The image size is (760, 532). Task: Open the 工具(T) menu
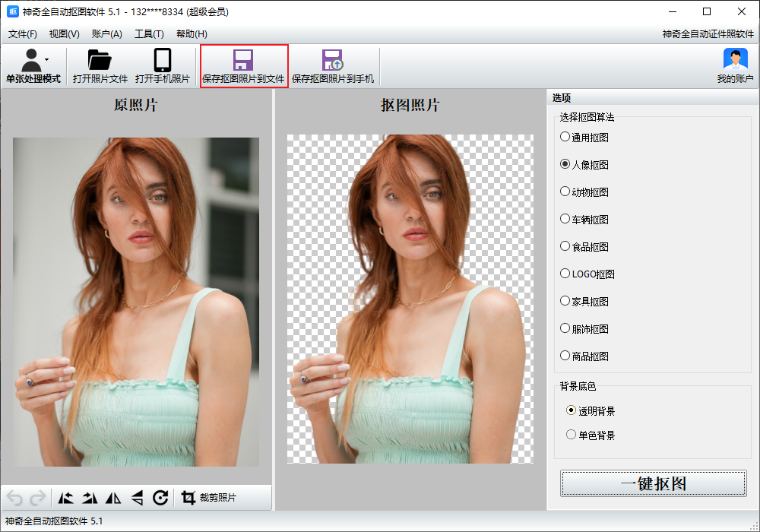[149, 34]
